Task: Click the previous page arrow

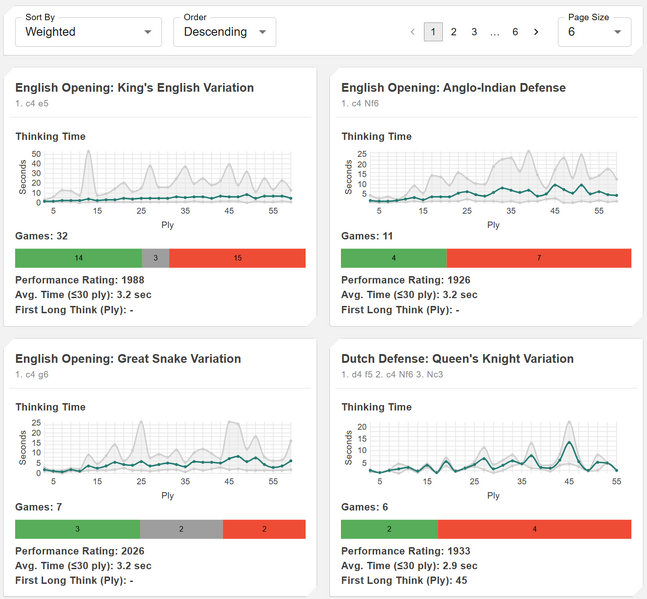Action: click(413, 32)
